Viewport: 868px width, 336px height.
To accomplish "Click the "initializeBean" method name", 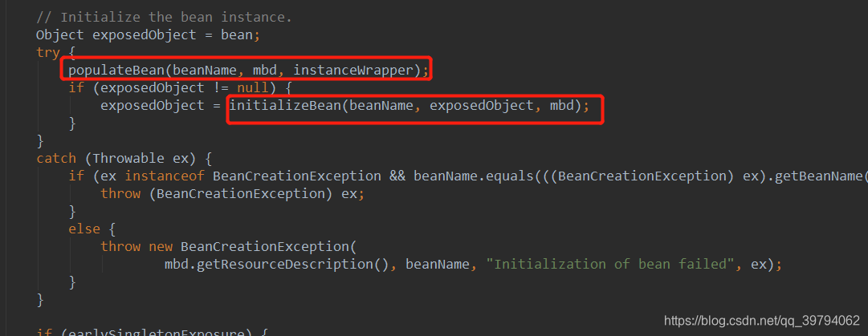I will pyautogui.click(x=285, y=105).
